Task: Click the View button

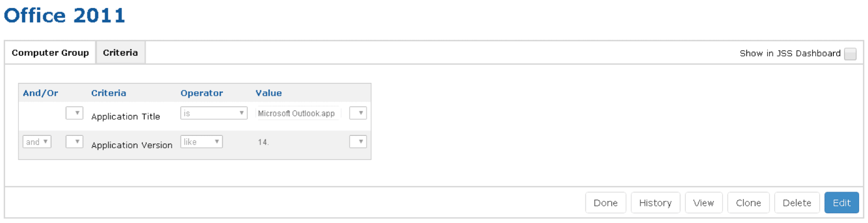Action: coord(703,203)
